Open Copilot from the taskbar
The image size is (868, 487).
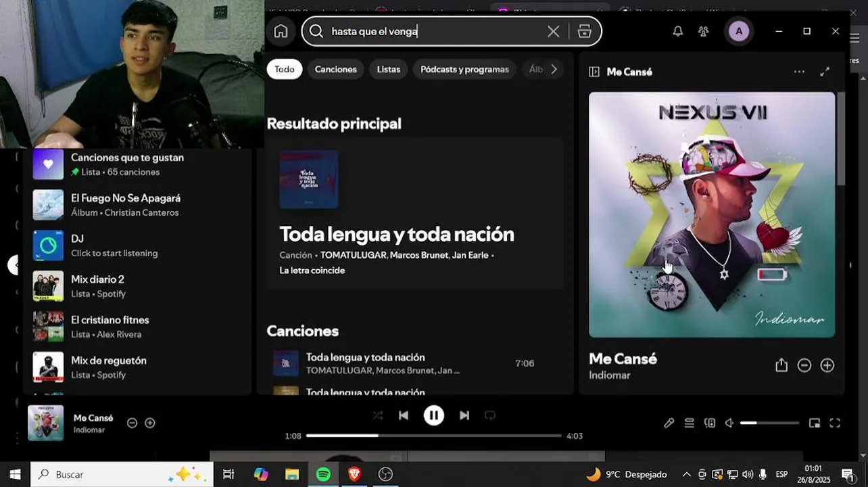click(261, 474)
